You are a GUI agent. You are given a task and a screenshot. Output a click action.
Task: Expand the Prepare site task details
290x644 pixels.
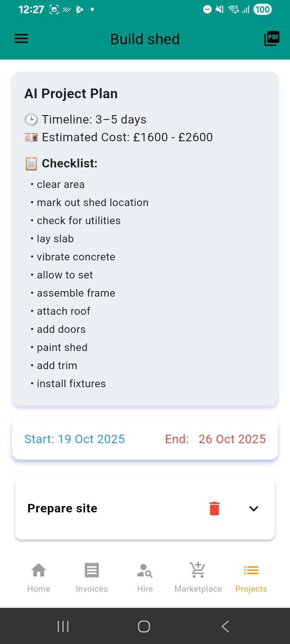pyautogui.click(x=254, y=508)
